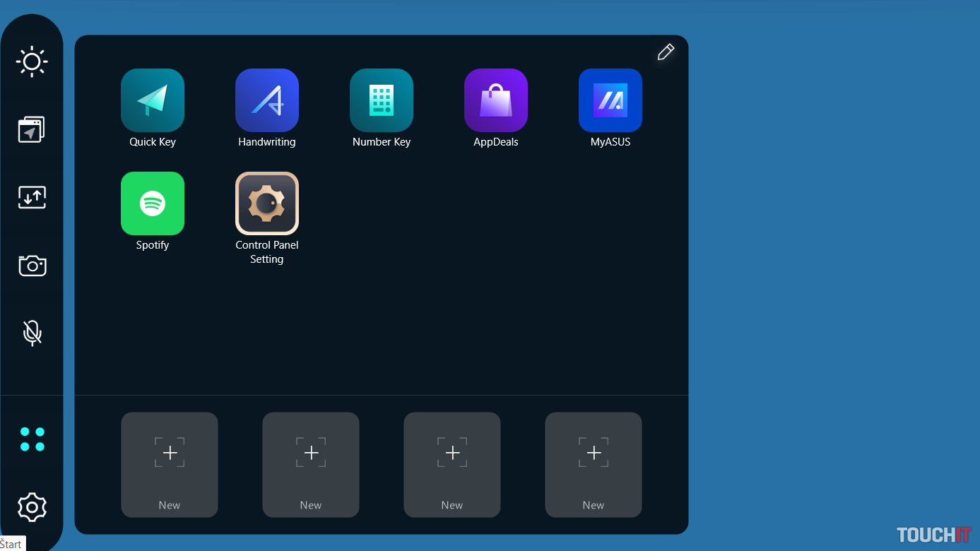The image size is (980, 551).
Task: Launch the Handwriting app
Action: (267, 100)
